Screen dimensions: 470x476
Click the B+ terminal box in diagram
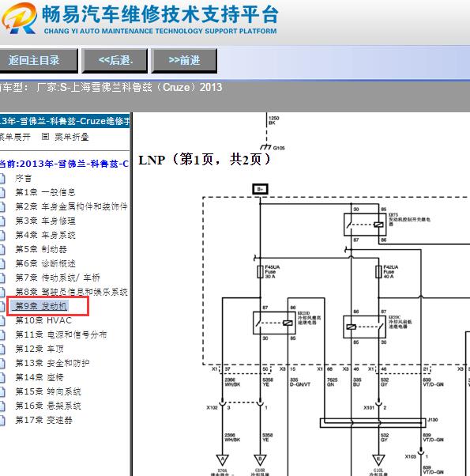(260, 189)
